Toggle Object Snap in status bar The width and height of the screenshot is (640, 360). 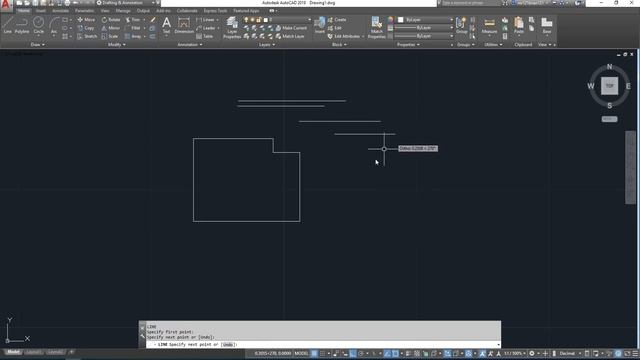(395, 353)
